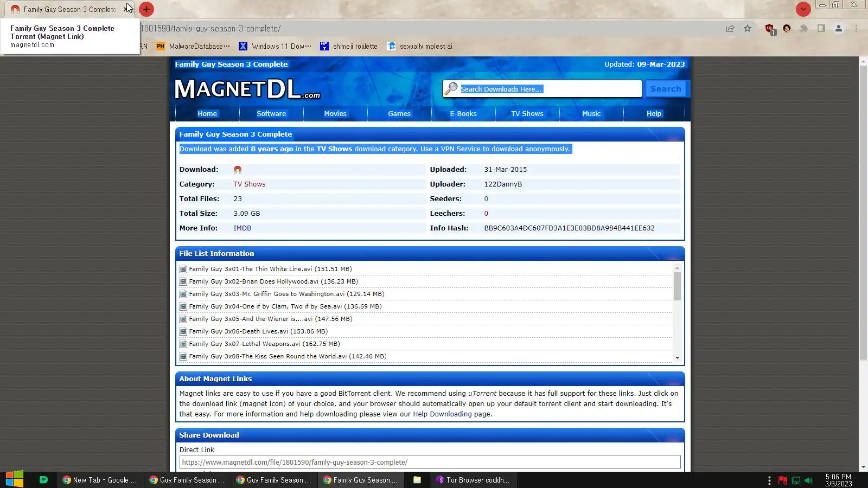Open the MalwareDatabase bookmark
868x488 pixels.
pyautogui.click(x=193, y=46)
